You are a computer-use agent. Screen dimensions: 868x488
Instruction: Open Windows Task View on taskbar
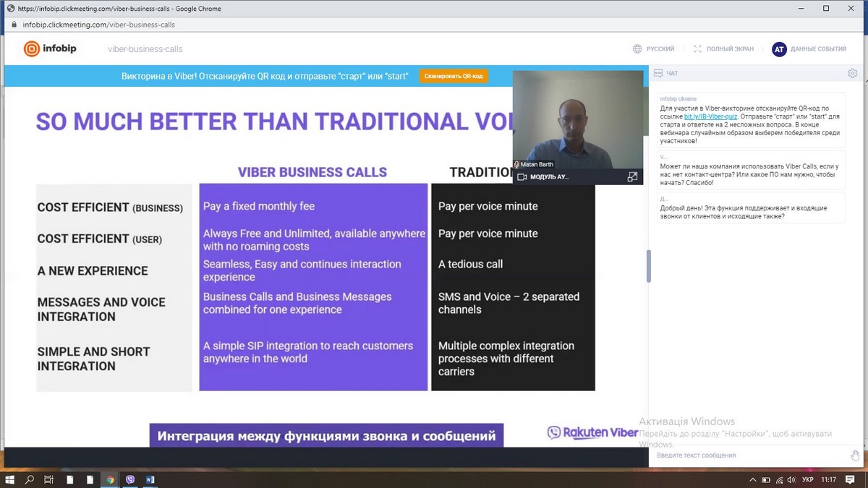[x=49, y=479]
